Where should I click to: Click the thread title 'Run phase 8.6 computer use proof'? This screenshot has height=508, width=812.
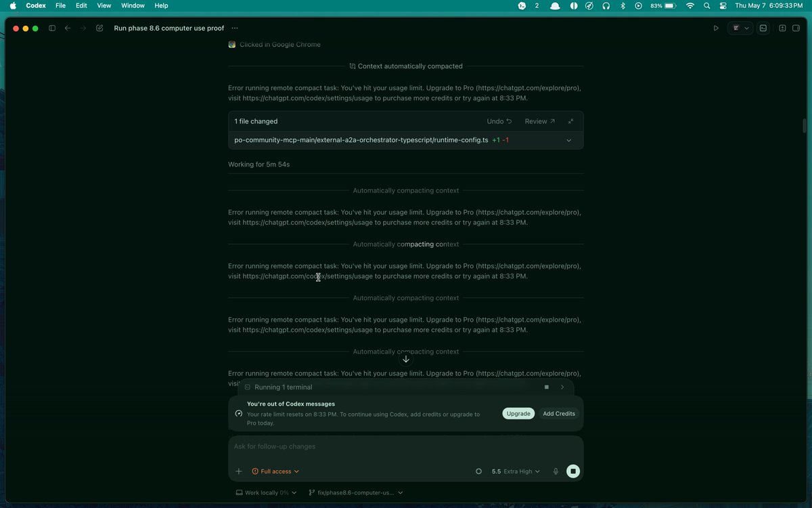[169, 28]
